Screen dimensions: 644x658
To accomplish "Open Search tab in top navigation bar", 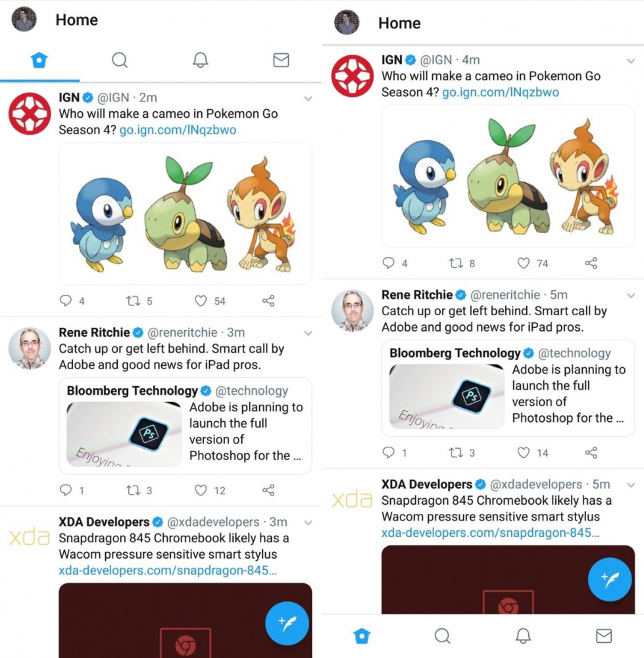I will 120,60.
